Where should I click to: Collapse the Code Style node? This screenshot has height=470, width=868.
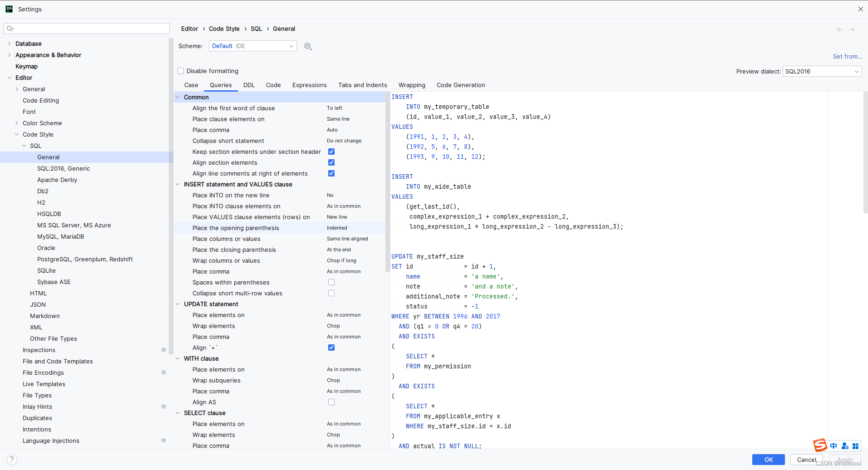(x=17, y=134)
